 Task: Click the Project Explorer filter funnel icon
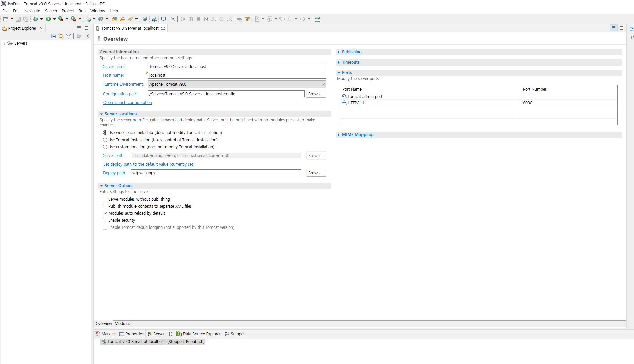coord(69,36)
